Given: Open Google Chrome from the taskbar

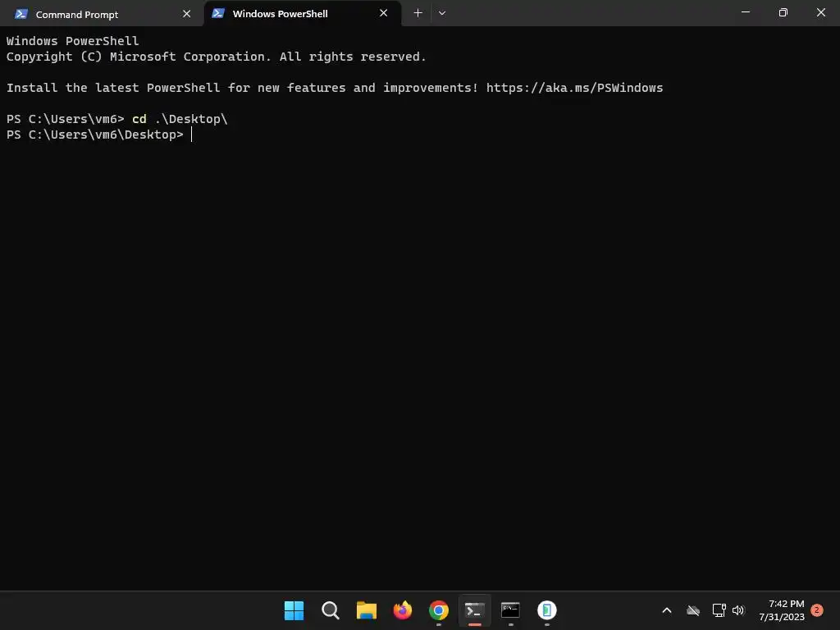Looking at the screenshot, I should pyautogui.click(x=439, y=610).
